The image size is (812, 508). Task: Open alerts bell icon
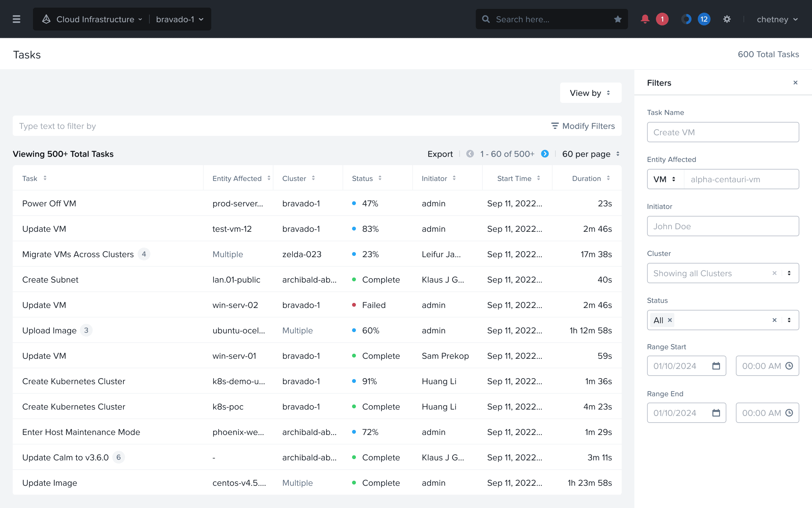[645, 19]
